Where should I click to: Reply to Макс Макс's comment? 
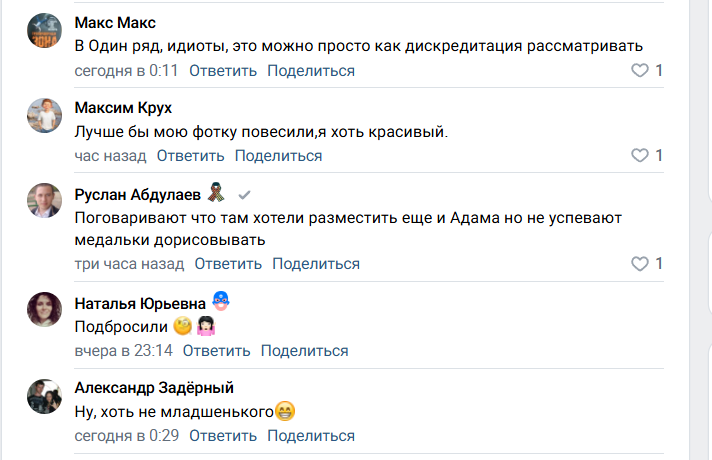(x=222, y=71)
